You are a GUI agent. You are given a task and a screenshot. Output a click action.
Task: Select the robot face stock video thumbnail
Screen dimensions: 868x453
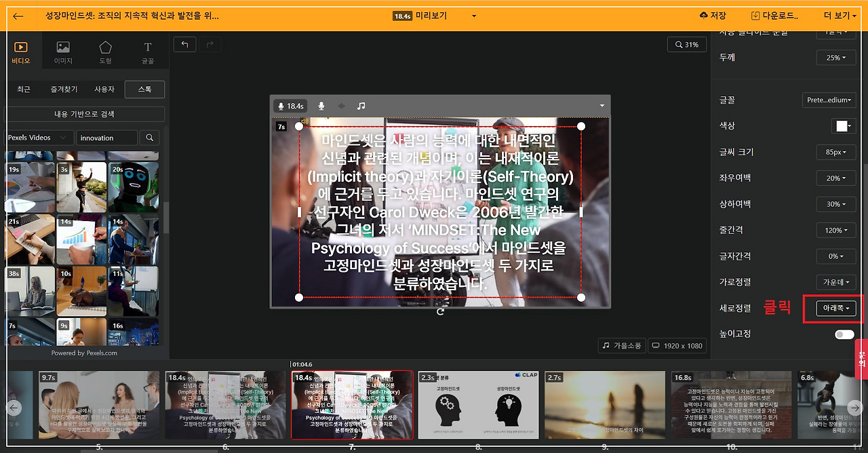[134, 187]
